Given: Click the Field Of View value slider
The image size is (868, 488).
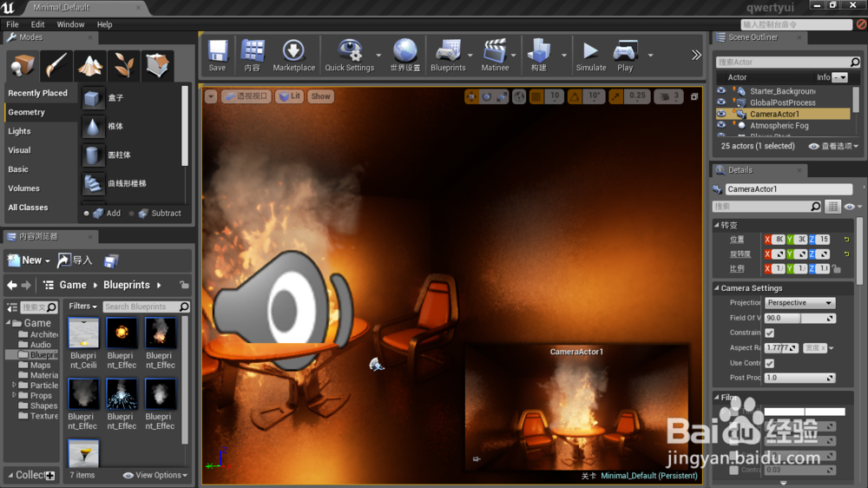Looking at the screenshot, I should point(800,318).
